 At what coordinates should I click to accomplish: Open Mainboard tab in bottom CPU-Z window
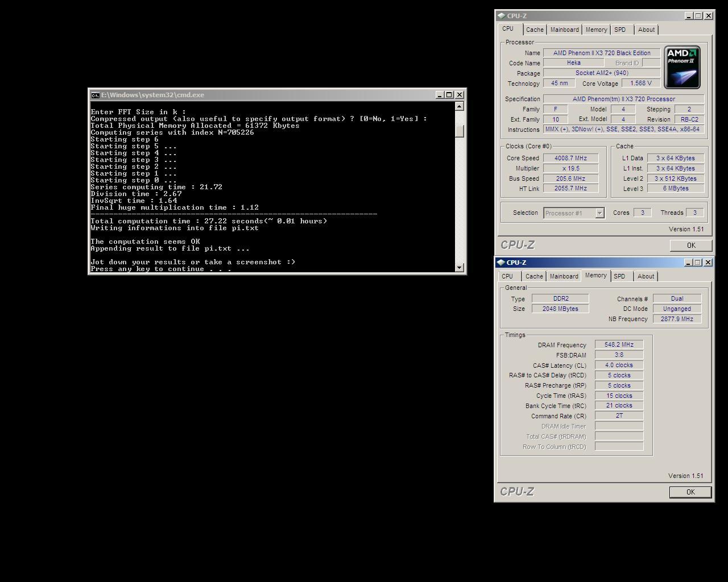(x=564, y=276)
